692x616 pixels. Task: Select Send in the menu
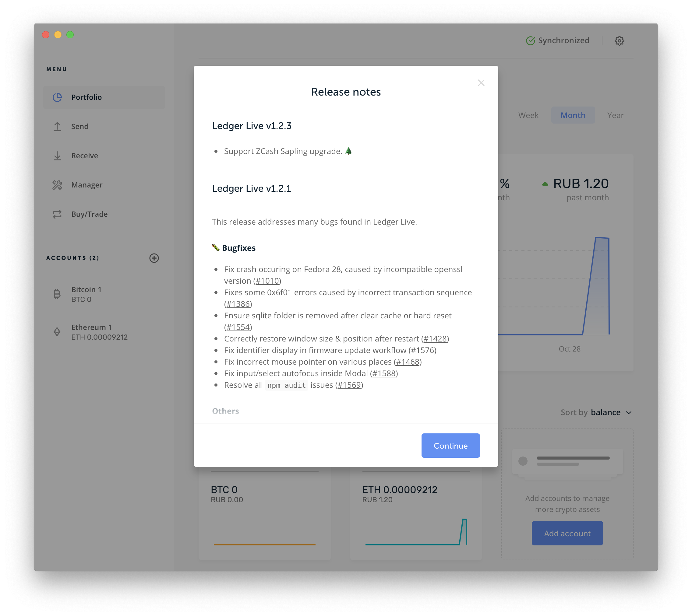click(104, 126)
